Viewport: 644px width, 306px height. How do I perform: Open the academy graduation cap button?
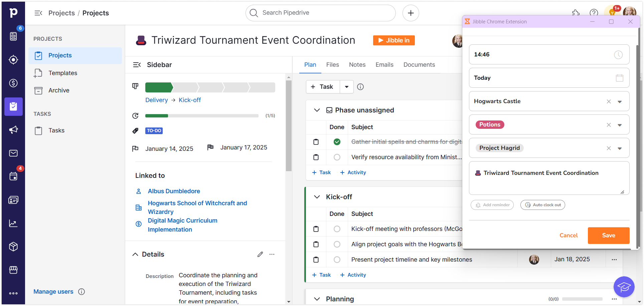[x=624, y=287]
